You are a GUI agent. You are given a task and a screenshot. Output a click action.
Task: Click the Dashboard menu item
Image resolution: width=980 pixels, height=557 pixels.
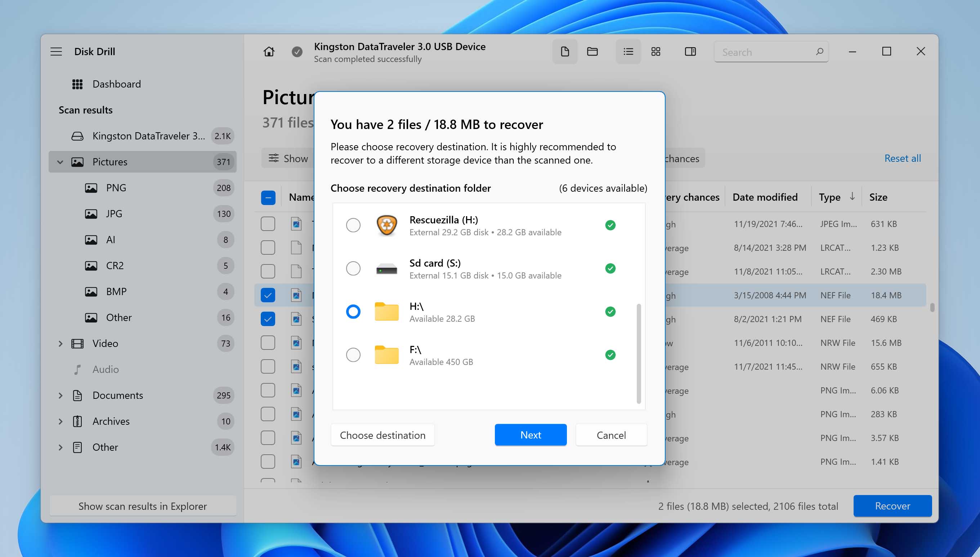point(116,84)
